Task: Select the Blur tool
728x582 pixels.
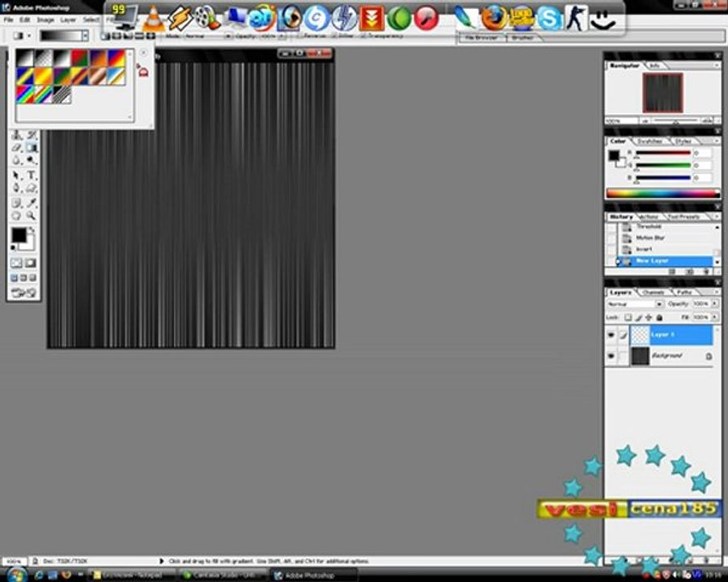Action: 17,161
